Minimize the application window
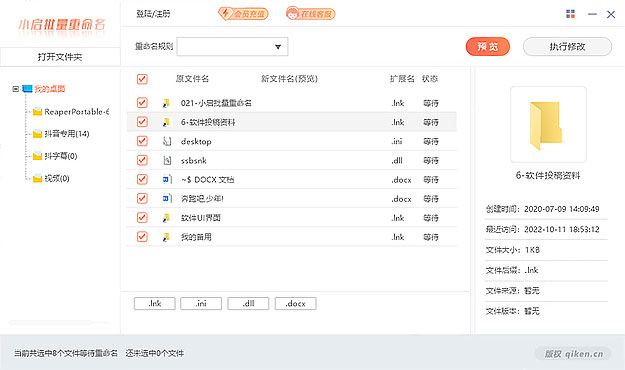625x370 pixels. tap(592, 14)
